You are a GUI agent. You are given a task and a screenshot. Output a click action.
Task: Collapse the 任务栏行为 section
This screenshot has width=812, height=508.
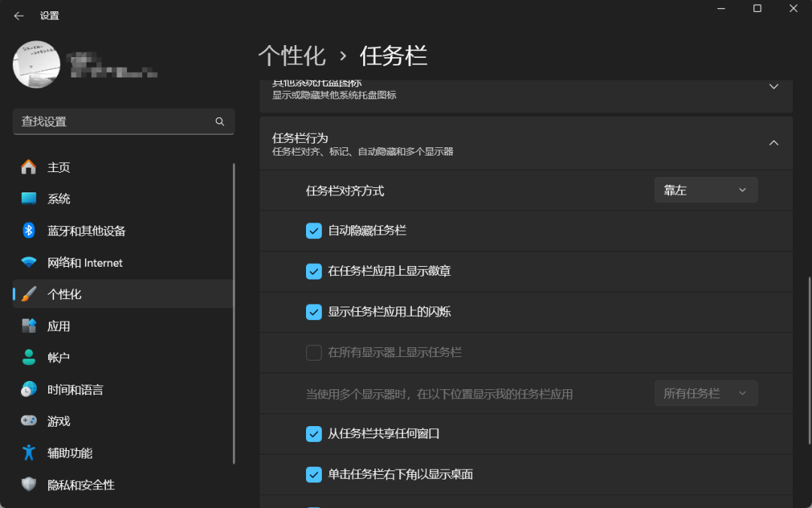(x=773, y=142)
